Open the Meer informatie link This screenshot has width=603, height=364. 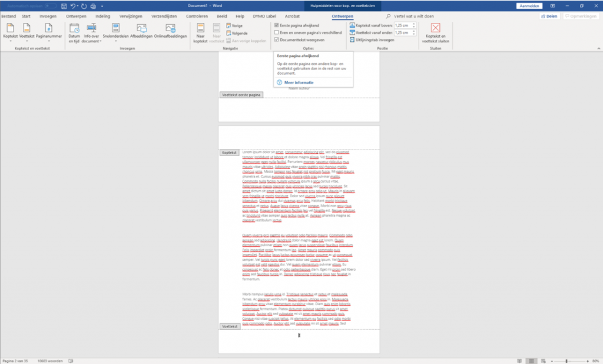pos(299,82)
